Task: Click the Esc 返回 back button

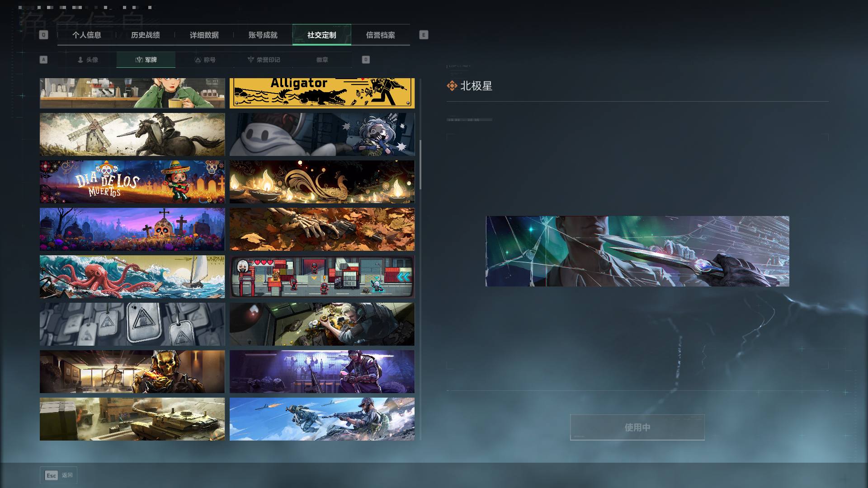Action: (x=59, y=475)
